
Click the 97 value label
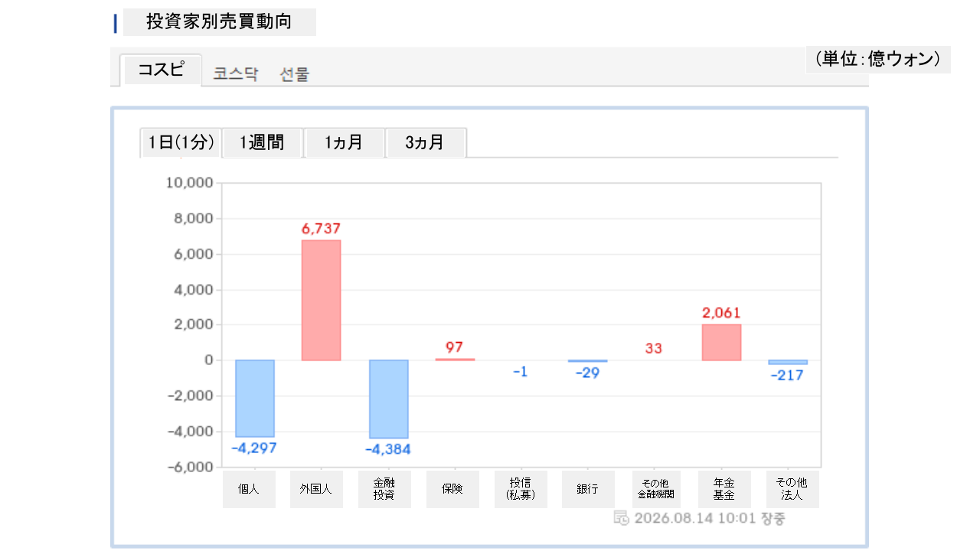coord(455,347)
